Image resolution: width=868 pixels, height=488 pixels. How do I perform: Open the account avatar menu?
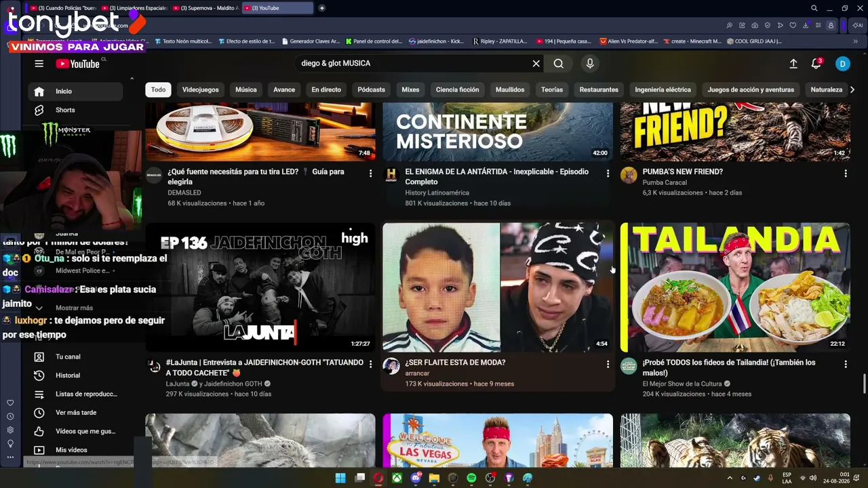pyautogui.click(x=842, y=64)
